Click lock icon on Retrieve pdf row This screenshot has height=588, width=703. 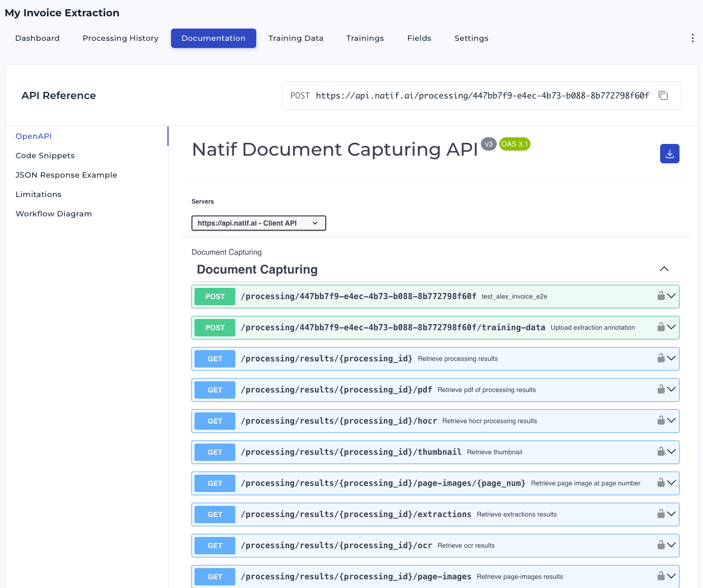661,389
